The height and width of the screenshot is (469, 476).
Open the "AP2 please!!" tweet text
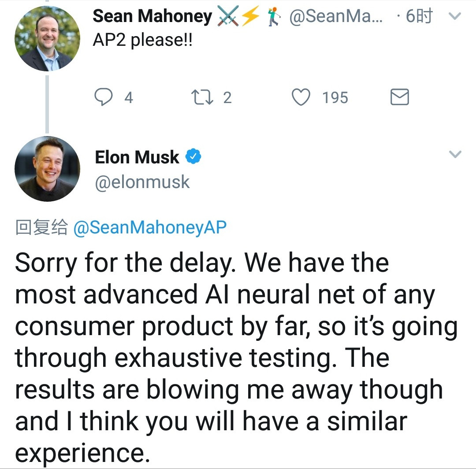[143, 40]
